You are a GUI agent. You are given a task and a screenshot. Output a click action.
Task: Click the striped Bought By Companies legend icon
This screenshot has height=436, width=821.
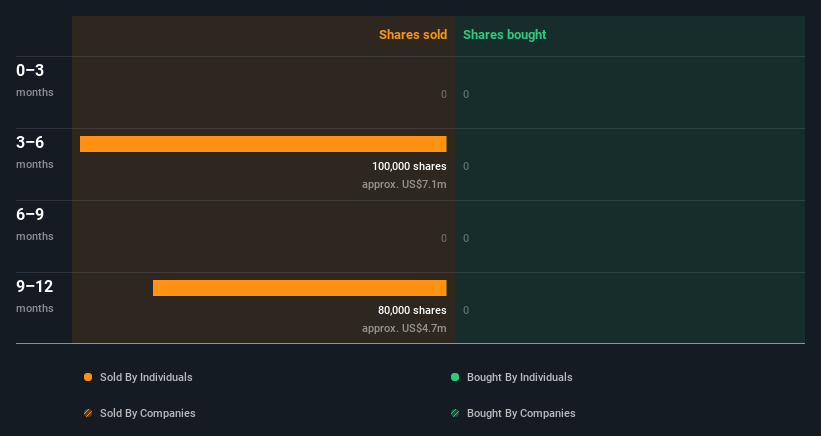point(455,413)
